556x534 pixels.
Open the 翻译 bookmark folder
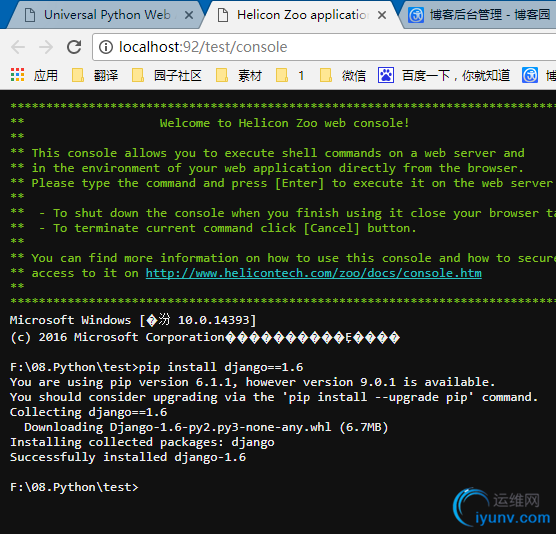[x=95, y=75]
